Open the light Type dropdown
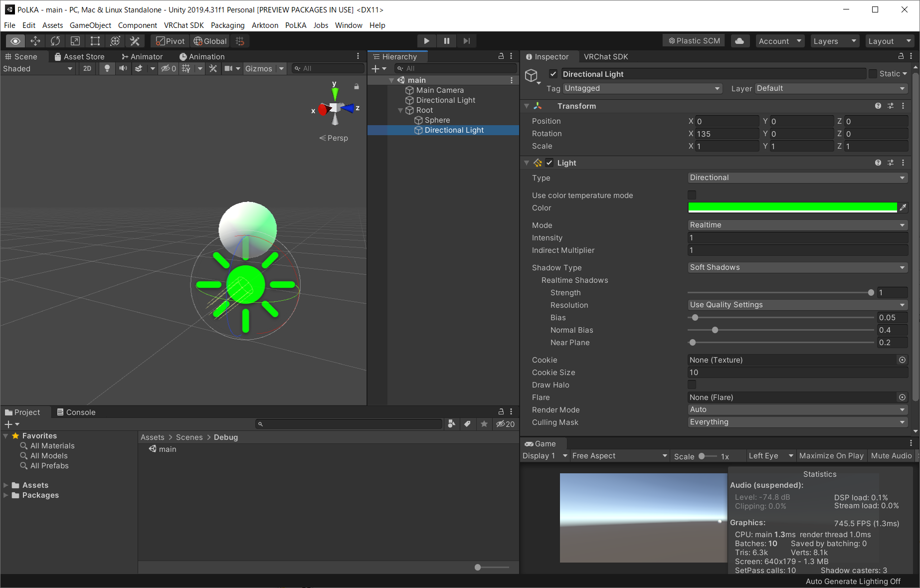The image size is (920, 588). coord(797,178)
